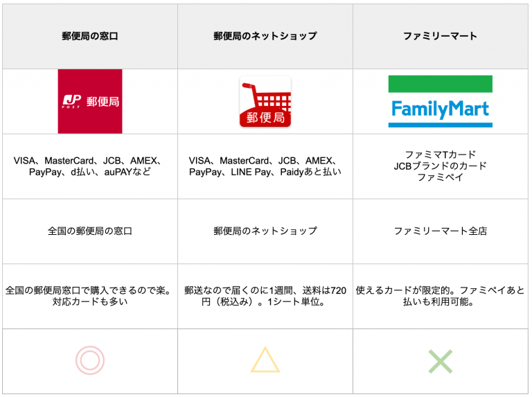Click the blue stripe below FamilyMart text

440,124
